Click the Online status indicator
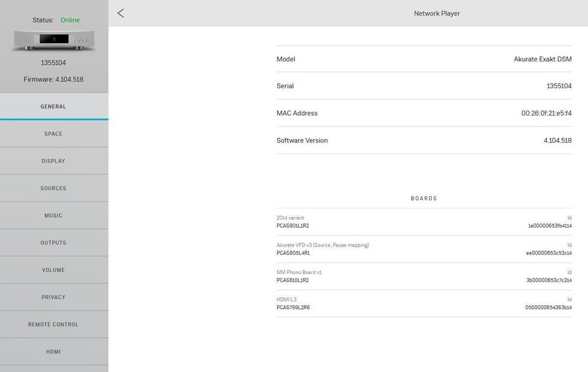This screenshot has height=372, width=588. tap(70, 20)
